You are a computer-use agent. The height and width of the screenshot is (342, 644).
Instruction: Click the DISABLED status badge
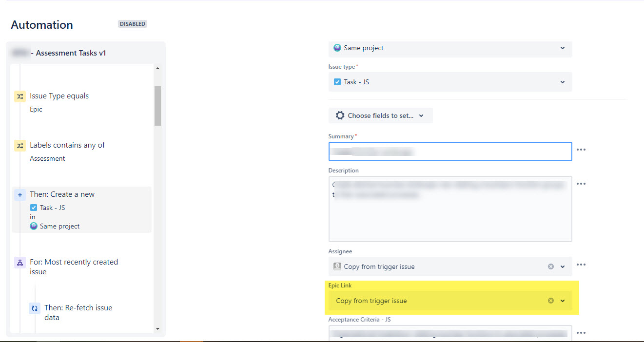click(x=133, y=24)
